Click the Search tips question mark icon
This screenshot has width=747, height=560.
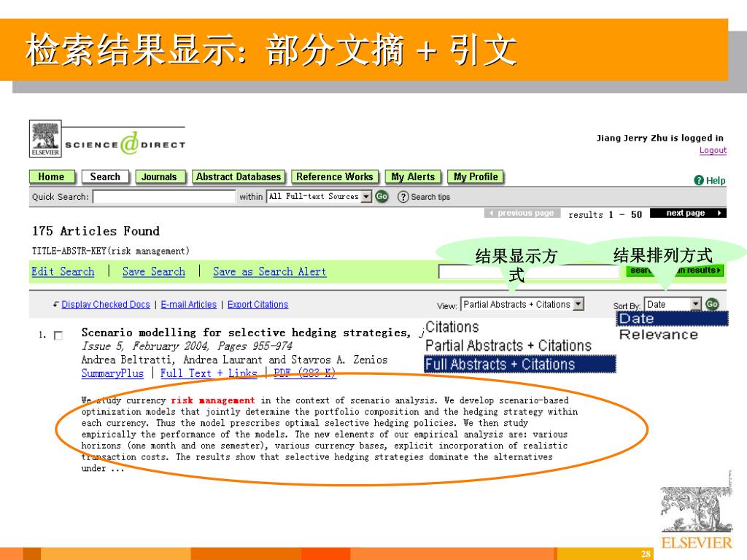point(403,197)
